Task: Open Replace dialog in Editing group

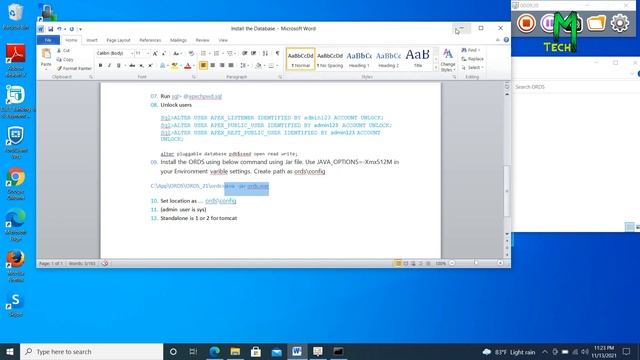Action: click(473, 59)
